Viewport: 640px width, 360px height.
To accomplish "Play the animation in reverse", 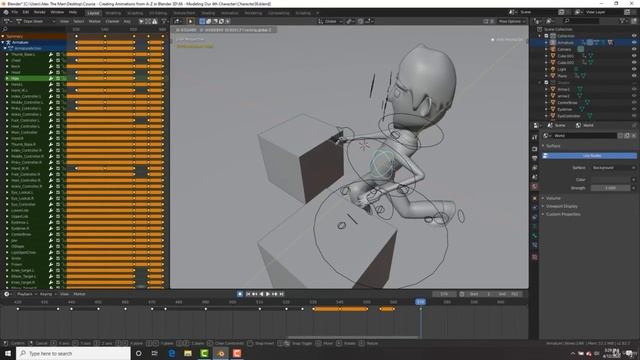I will 261,294.
